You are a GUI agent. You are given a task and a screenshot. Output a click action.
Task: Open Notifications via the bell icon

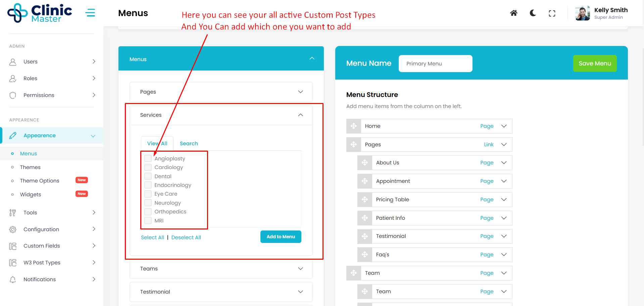click(x=13, y=279)
